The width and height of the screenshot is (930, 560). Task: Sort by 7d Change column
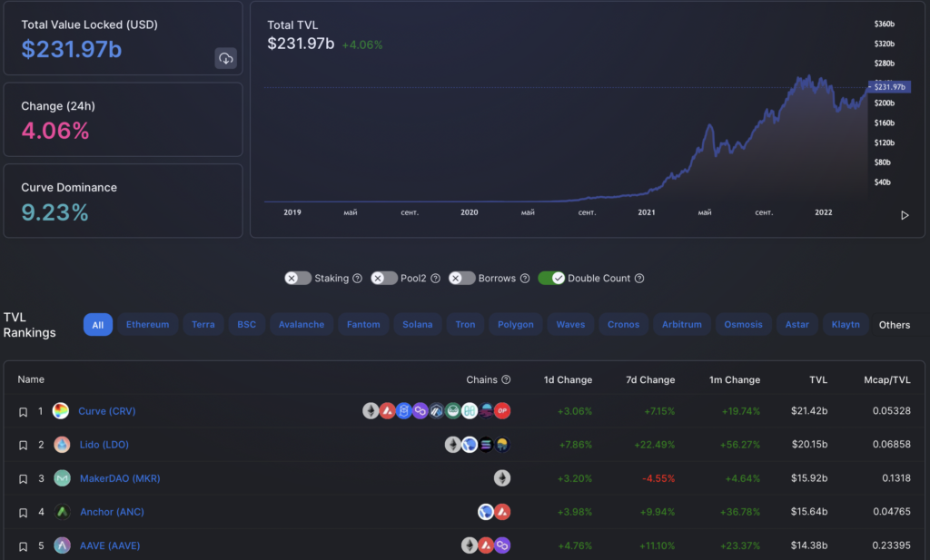[650, 380]
